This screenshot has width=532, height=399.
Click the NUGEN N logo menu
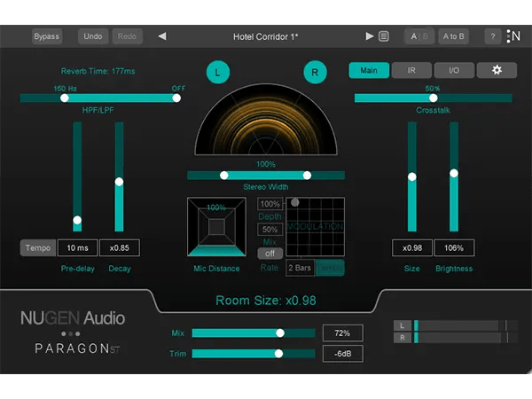[x=513, y=36]
